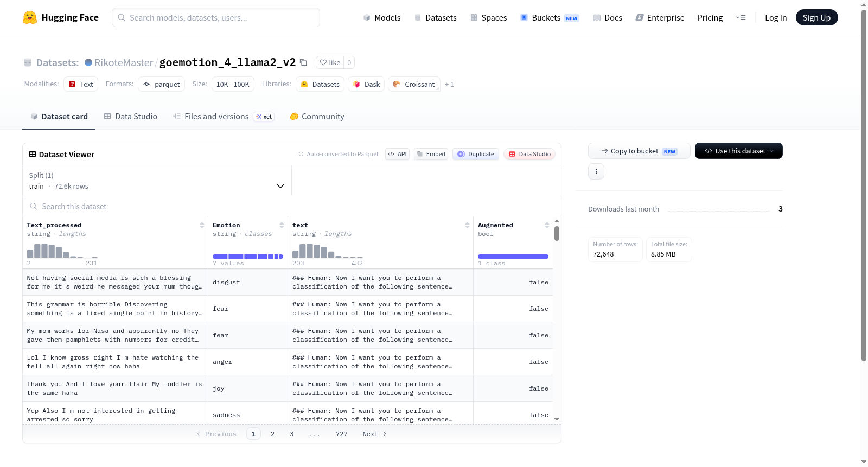868x467 pixels.
Task: Open the Enterprise page
Action: pyautogui.click(x=660, y=17)
